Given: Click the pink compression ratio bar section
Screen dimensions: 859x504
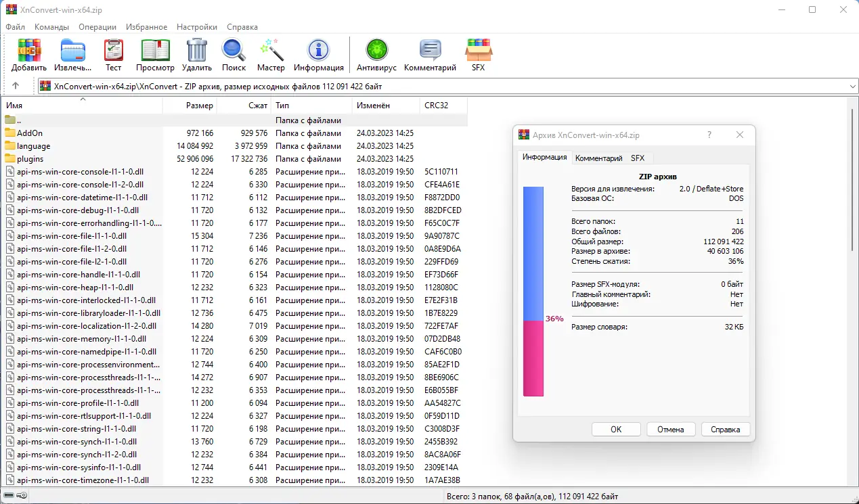Looking at the screenshot, I should tap(533, 359).
